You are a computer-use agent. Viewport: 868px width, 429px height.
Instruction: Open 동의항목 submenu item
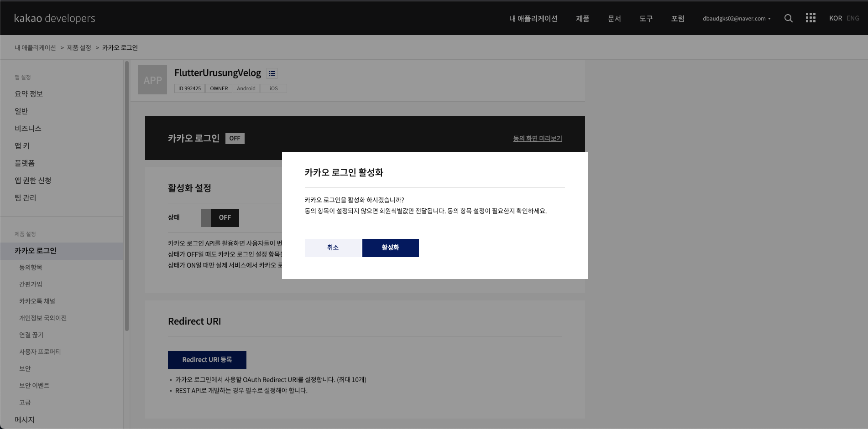(31, 267)
